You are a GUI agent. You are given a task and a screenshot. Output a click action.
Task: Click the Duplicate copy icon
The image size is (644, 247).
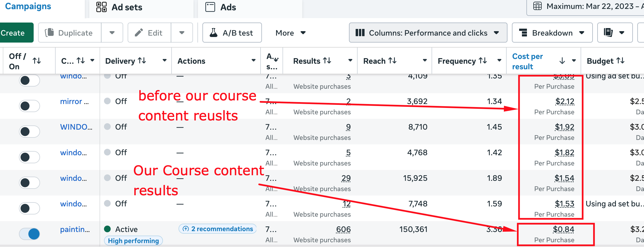click(x=49, y=33)
